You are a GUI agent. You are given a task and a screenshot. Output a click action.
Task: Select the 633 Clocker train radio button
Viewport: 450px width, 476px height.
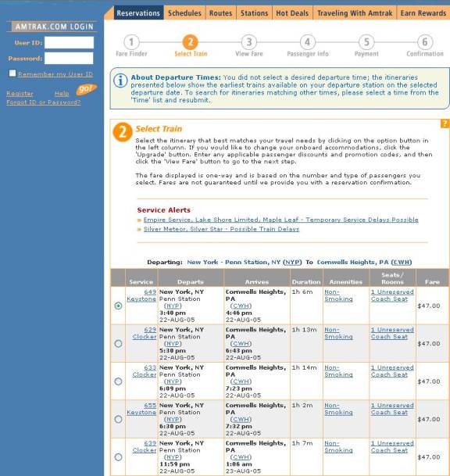(x=118, y=381)
